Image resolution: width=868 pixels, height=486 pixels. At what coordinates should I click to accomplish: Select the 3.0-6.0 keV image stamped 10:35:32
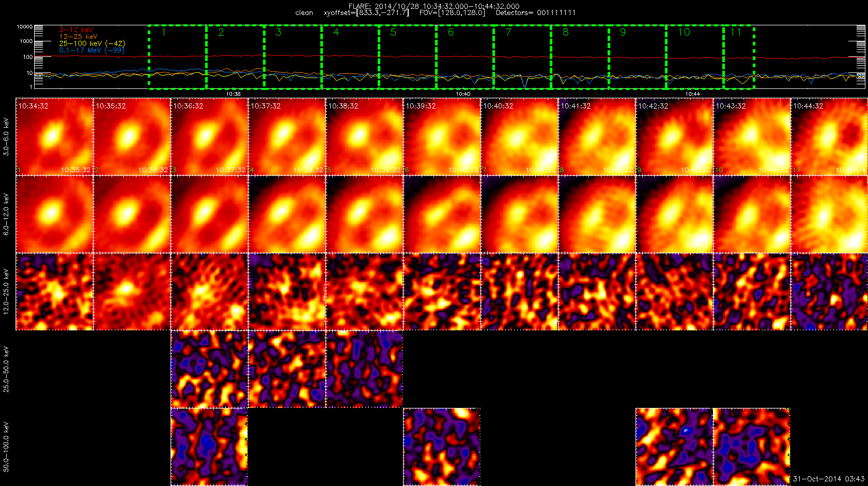(132, 136)
